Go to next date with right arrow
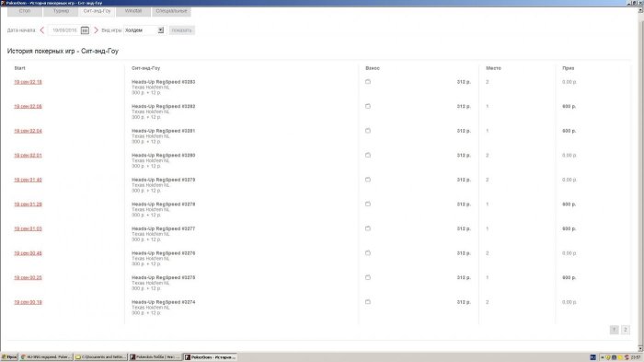The width and height of the screenshot is (644, 362). 96,30
